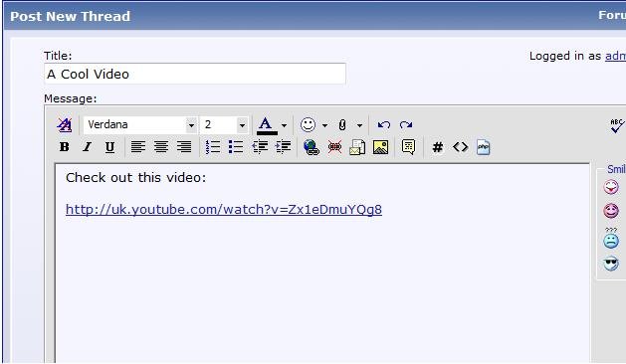Click the text color A icon
This screenshot has width=626, height=364.
point(267,125)
